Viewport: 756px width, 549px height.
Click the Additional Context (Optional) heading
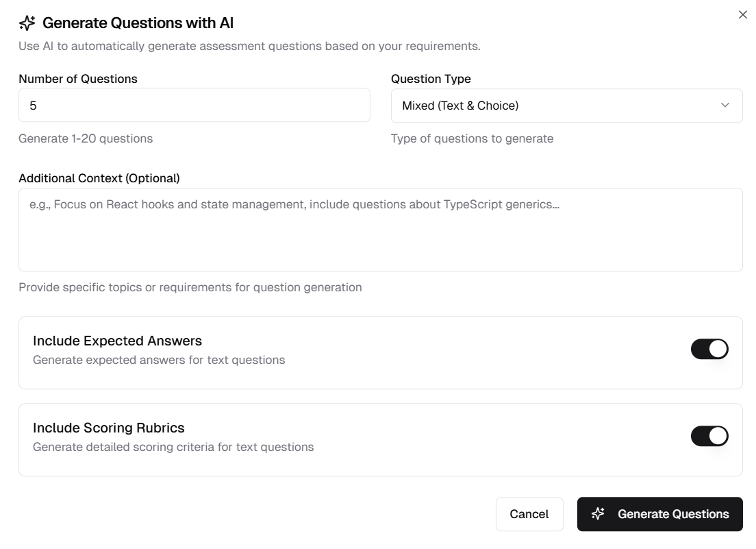(100, 178)
